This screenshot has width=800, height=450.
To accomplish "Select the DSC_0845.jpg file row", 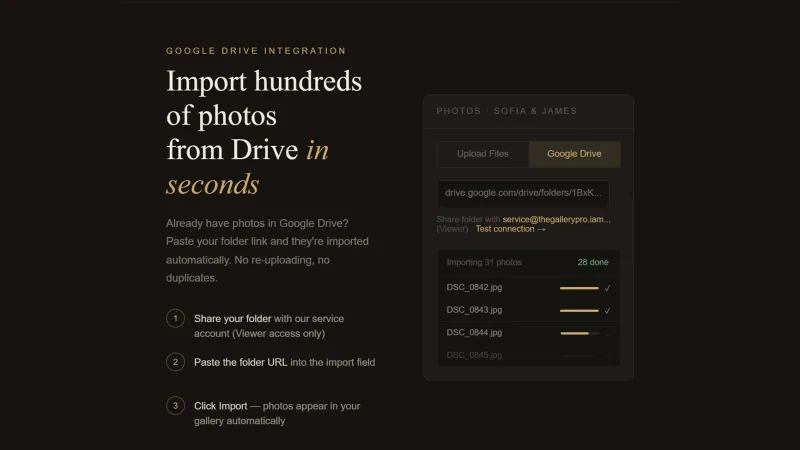I will coord(529,355).
